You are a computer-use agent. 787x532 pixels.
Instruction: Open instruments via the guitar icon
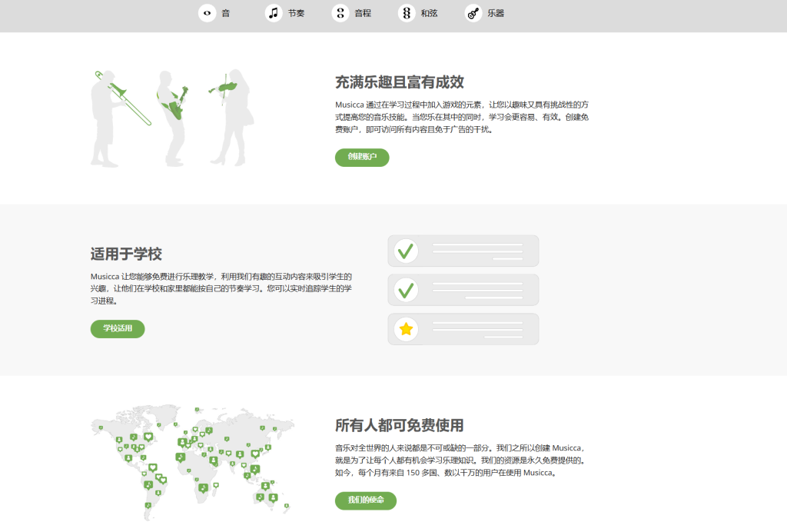[x=473, y=13]
